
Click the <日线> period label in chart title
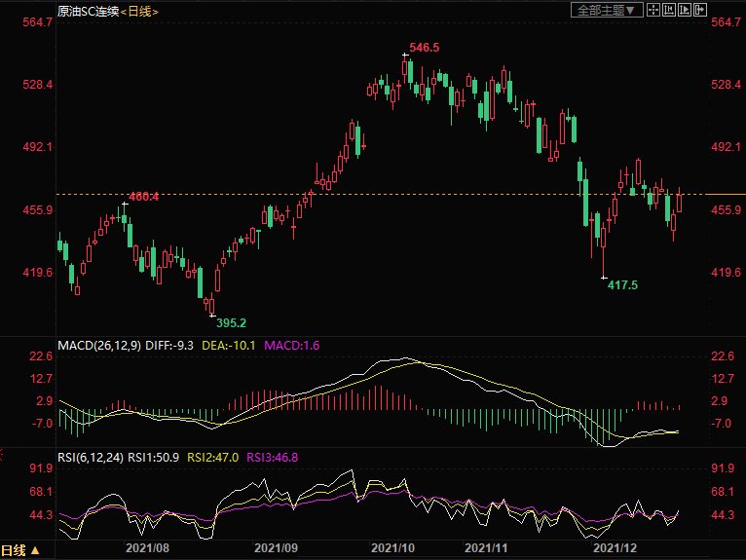pyautogui.click(x=140, y=11)
